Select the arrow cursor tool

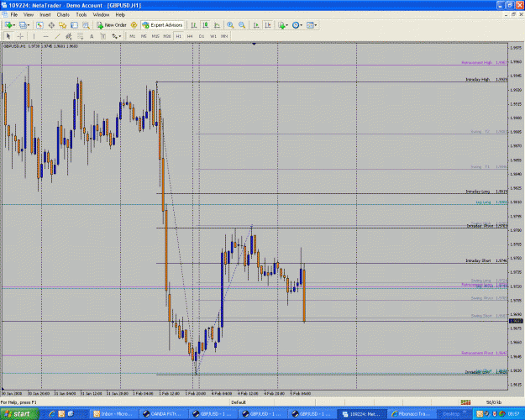point(8,36)
